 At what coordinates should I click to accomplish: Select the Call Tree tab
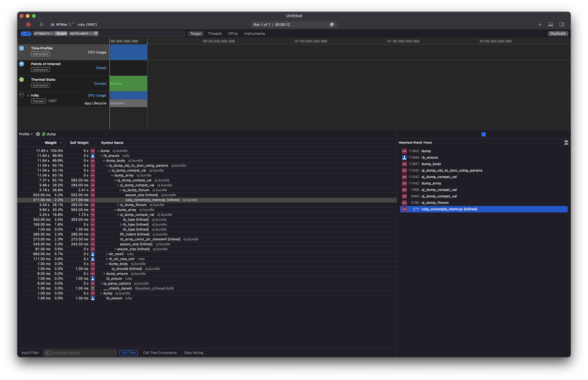tap(128, 353)
